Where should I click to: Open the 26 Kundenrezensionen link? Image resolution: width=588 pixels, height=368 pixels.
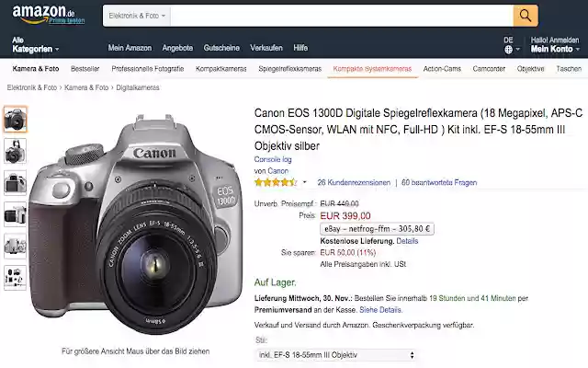pos(354,182)
